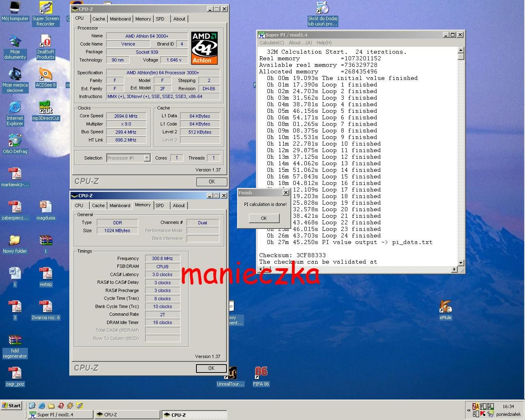Click the Size field 1024 MBytes

(x=117, y=231)
